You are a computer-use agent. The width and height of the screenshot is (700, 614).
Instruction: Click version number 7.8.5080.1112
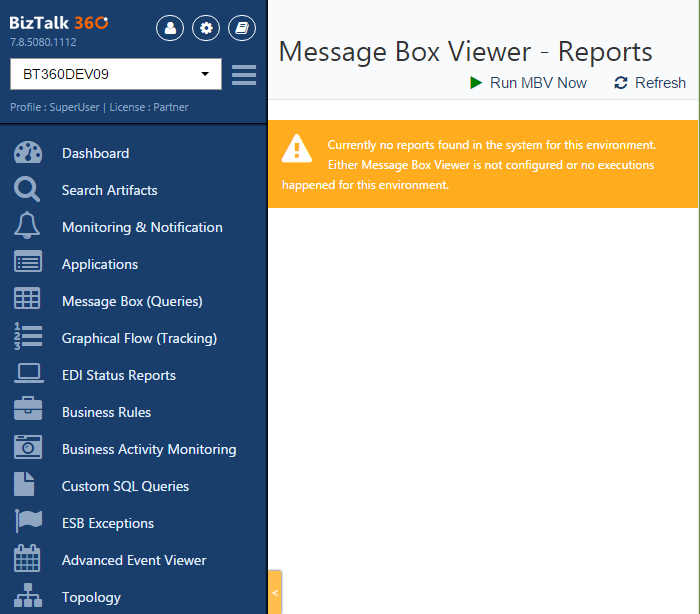[43, 42]
